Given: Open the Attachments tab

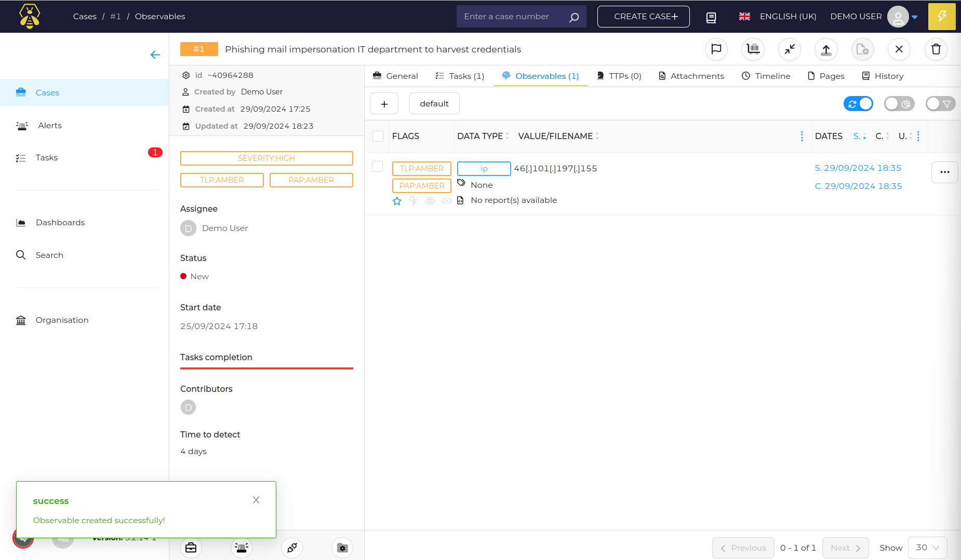Looking at the screenshot, I should click(x=691, y=76).
